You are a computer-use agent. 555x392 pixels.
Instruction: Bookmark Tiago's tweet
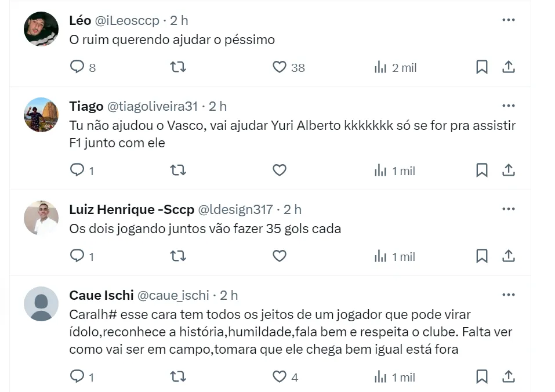point(482,170)
